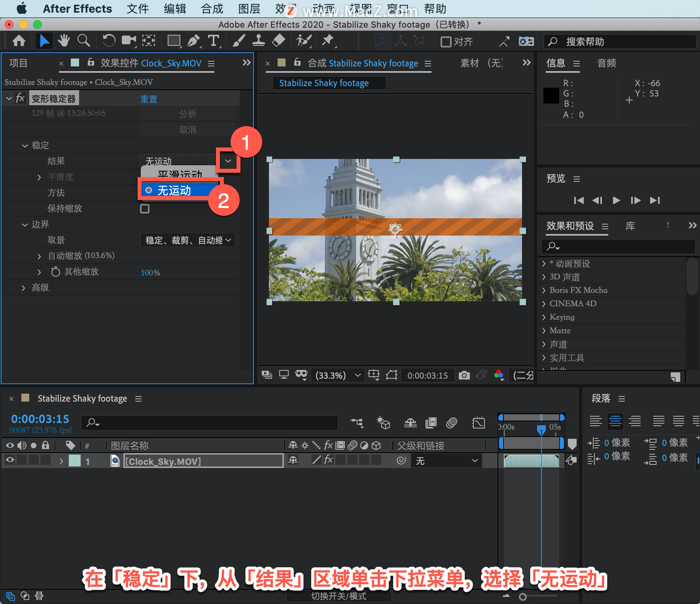Click the timeline zoom slider knob

point(523,596)
